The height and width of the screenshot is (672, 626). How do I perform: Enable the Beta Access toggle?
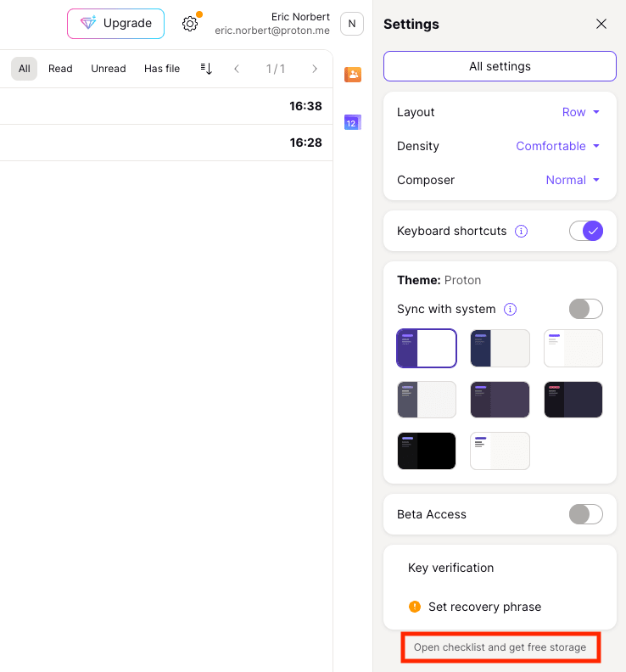pos(586,514)
